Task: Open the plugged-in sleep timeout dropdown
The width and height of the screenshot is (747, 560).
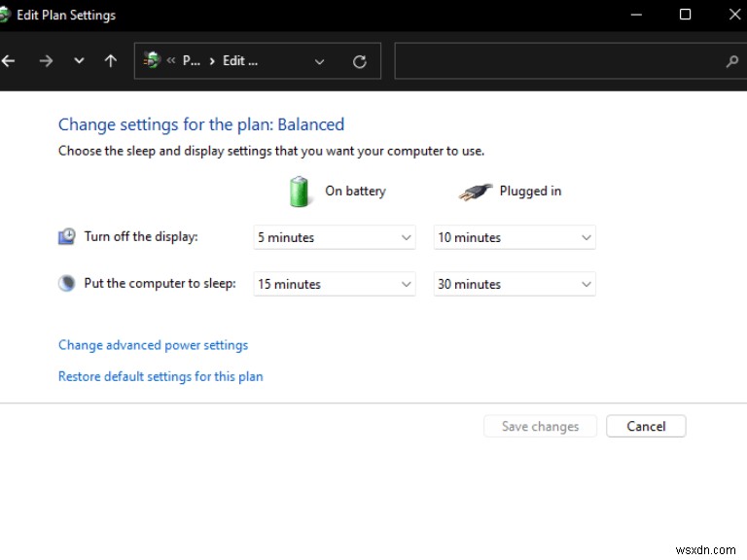Action: coord(515,284)
